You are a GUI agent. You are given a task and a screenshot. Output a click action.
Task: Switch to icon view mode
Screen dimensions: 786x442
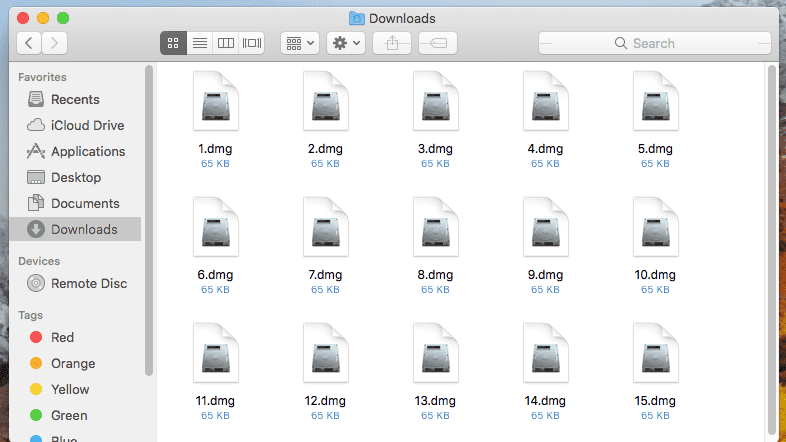point(173,43)
